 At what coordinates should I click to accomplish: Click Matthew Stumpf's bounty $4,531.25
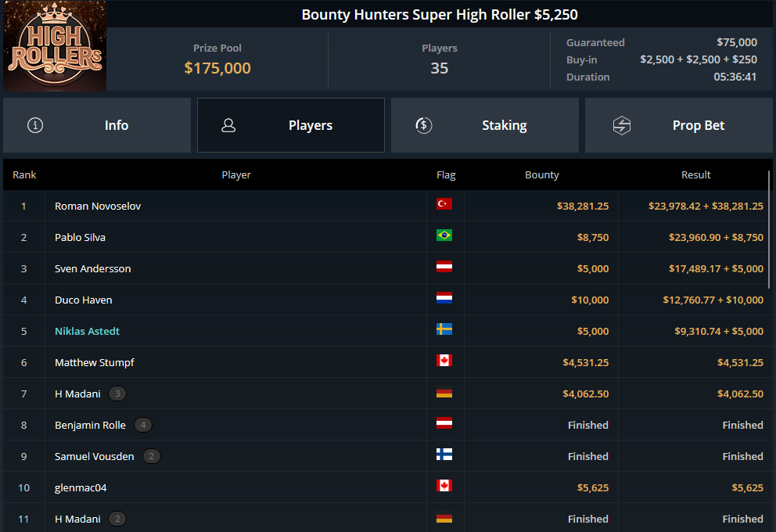tap(585, 362)
